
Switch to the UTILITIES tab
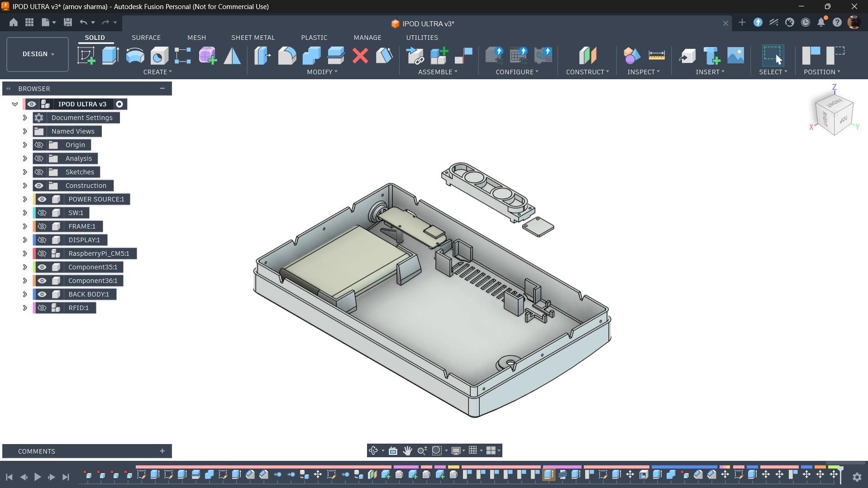pyautogui.click(x=422, y=38)
